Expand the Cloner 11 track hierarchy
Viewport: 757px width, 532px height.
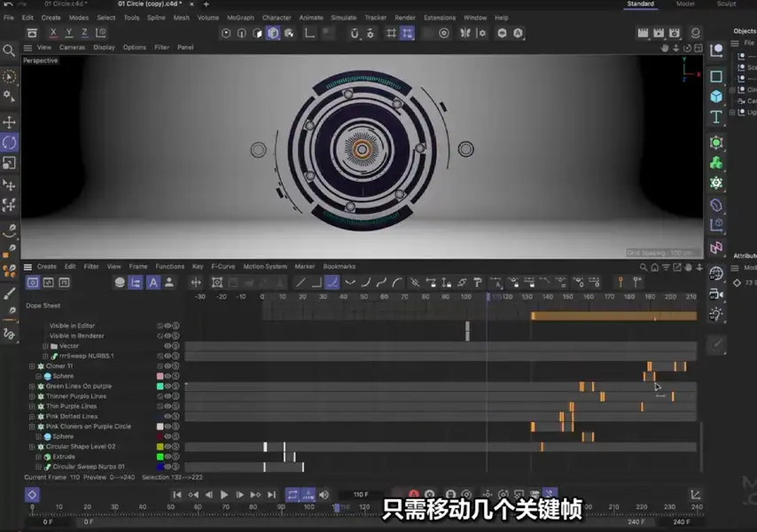pos(33,365)
